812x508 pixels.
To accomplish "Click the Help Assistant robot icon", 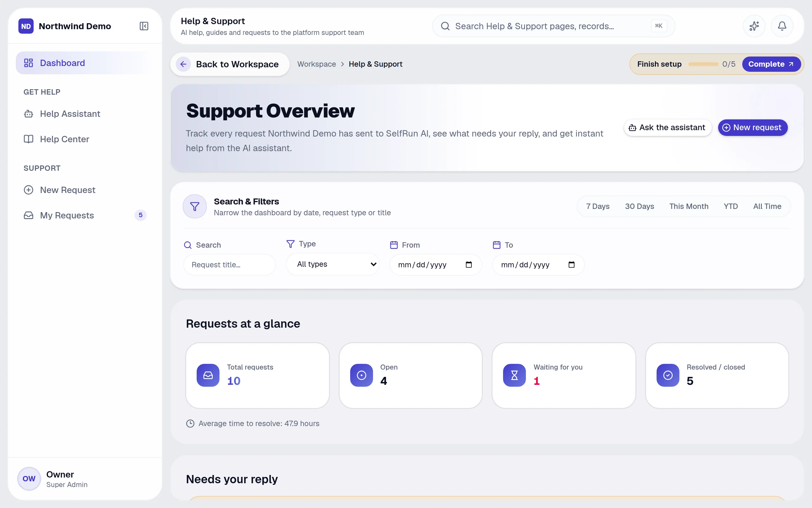I will tap(29, 114).
